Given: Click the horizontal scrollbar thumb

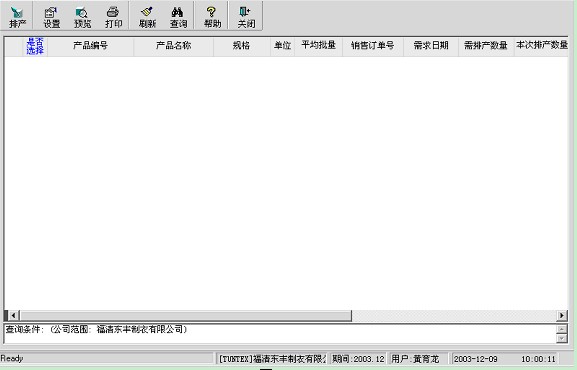Looking at the screenshot, I should [185, 316].
